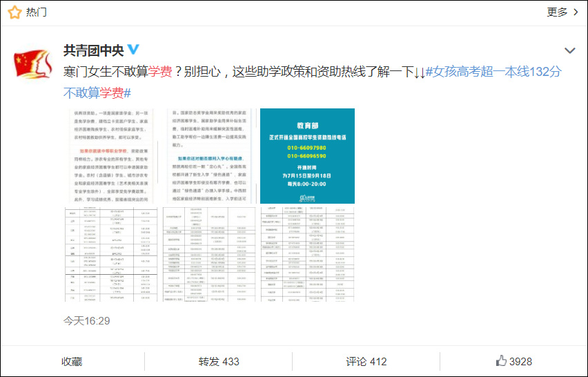Image resolution: width=588 pixels, height=377 pixels.
Task: Click the blue verified V badge
Action: 133,50
